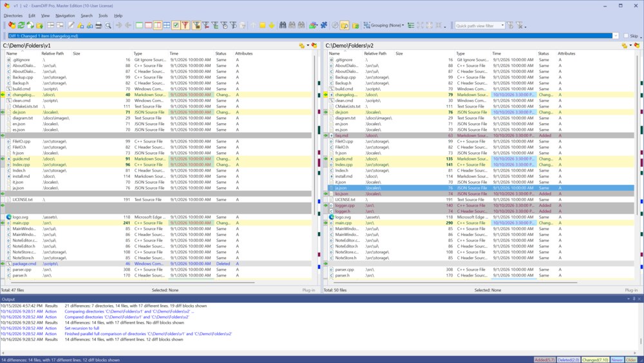Open the View menu

(45, 15)
